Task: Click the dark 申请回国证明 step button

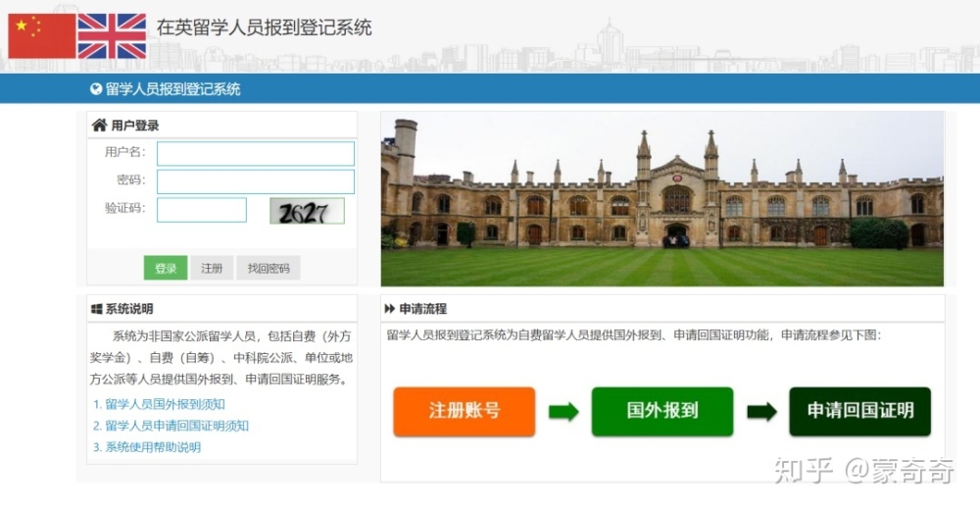Action: click(x=860, y=411)
